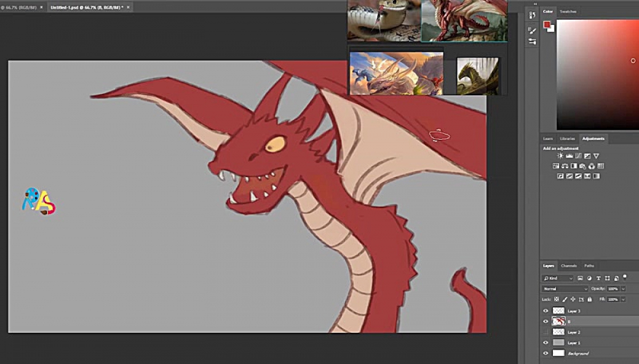Show hidden Layer 2 visibility box
Screen dimensions: 639x364
[x=546, y=332]
